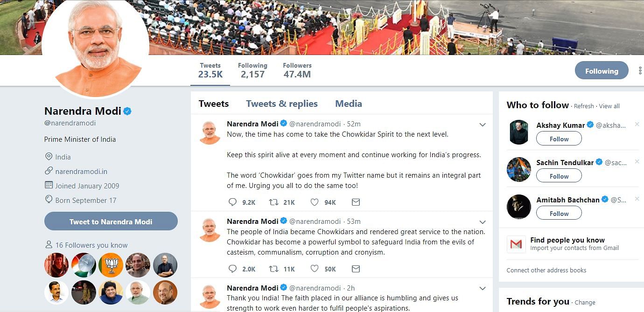Expand options chevron on 2h tweet
Screen dimensions: 644x312
(x=483, y=289)
